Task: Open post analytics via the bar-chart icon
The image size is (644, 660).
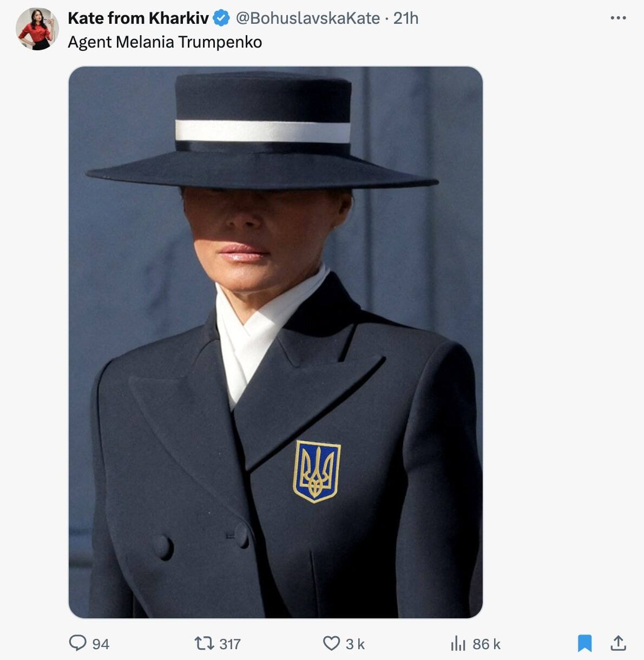Action: coord(459,644)
